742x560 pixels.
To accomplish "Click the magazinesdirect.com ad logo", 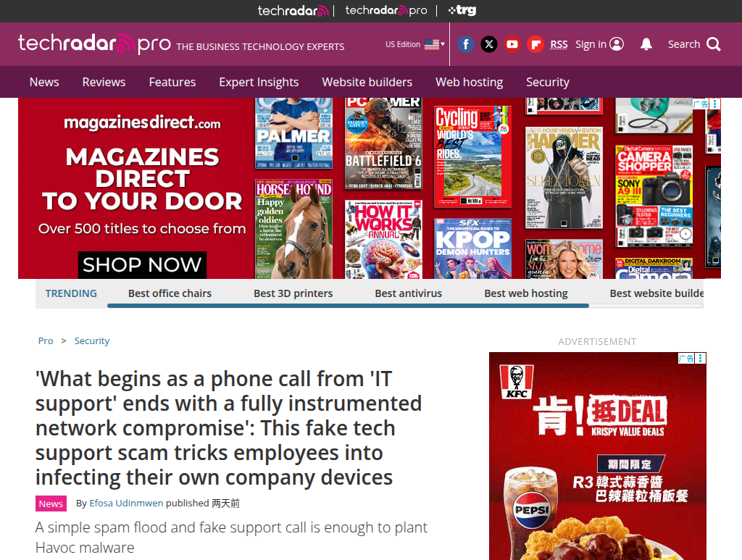I will [142, 122].
